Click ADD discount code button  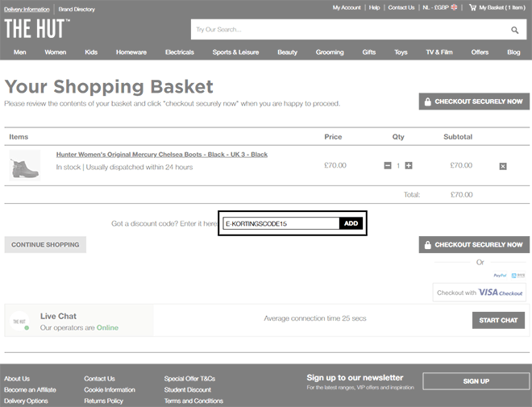click(x=351, y=223)
